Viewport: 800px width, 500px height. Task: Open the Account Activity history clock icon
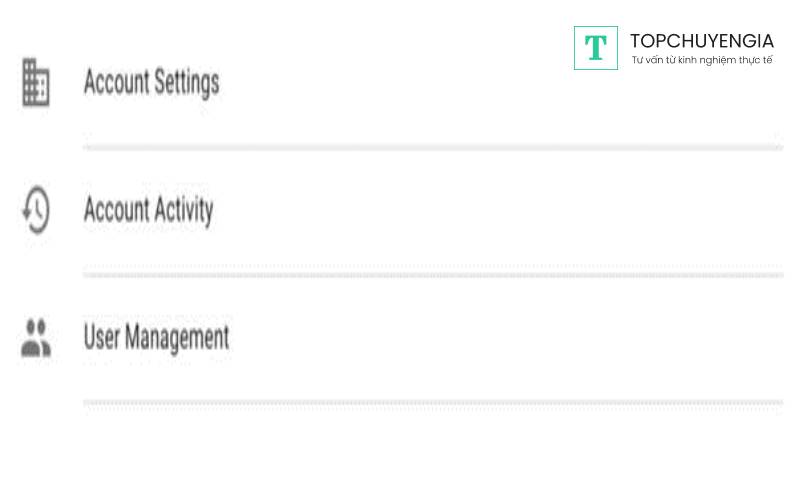(36, 211)
